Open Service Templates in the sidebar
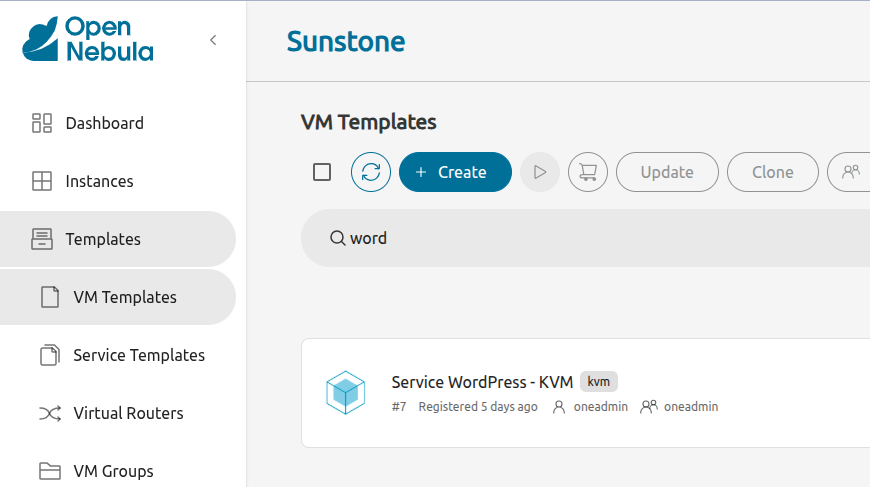 [x=138, y=355]
